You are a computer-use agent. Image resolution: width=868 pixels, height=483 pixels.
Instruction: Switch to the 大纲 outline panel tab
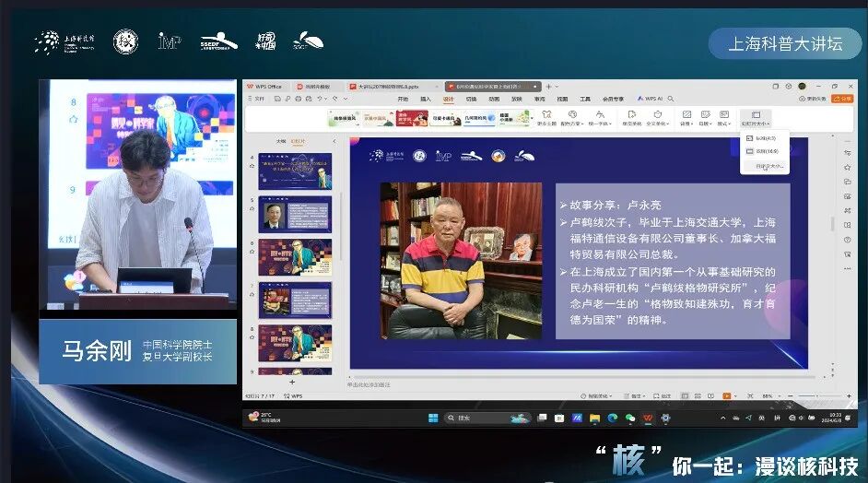coord(281,141)
